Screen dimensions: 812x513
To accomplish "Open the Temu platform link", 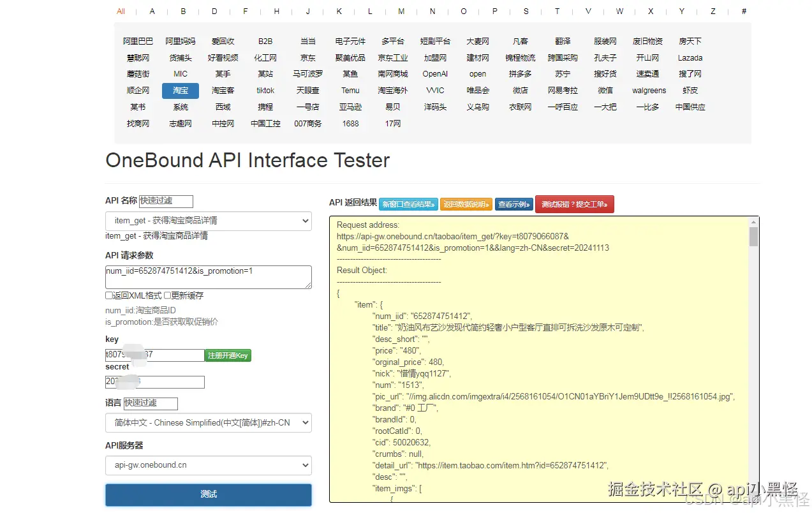I will coord(350,91).
